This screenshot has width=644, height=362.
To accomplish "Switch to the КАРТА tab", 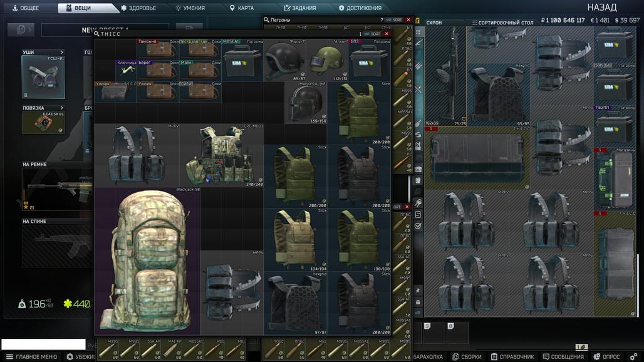I will click(x=241, y=8).
